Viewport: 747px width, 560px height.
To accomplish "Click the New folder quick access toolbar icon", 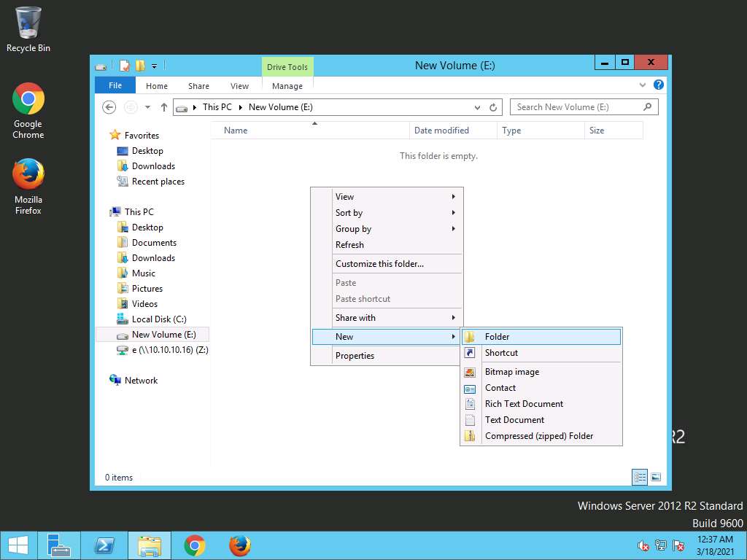I will coord(140,66).
